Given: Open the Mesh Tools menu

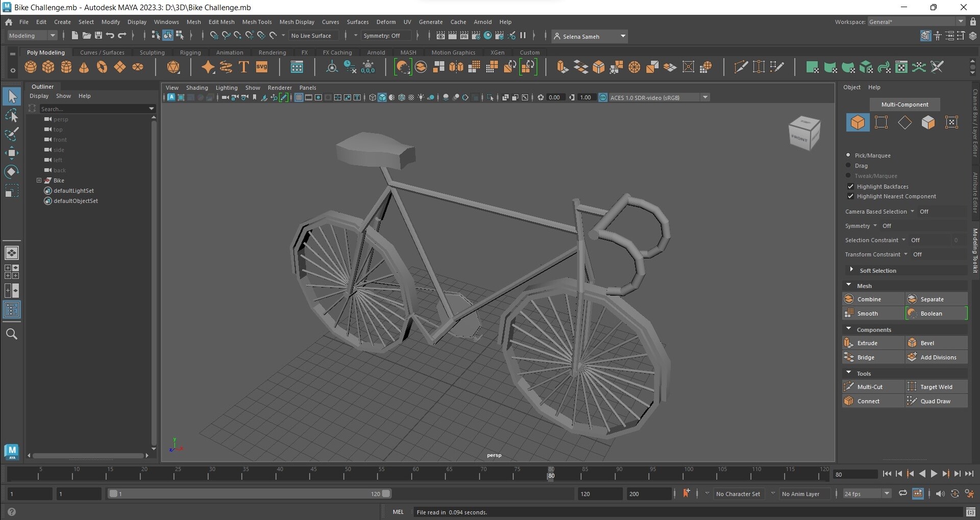Looking at the screenshot, I should click(x=257, y=22).
